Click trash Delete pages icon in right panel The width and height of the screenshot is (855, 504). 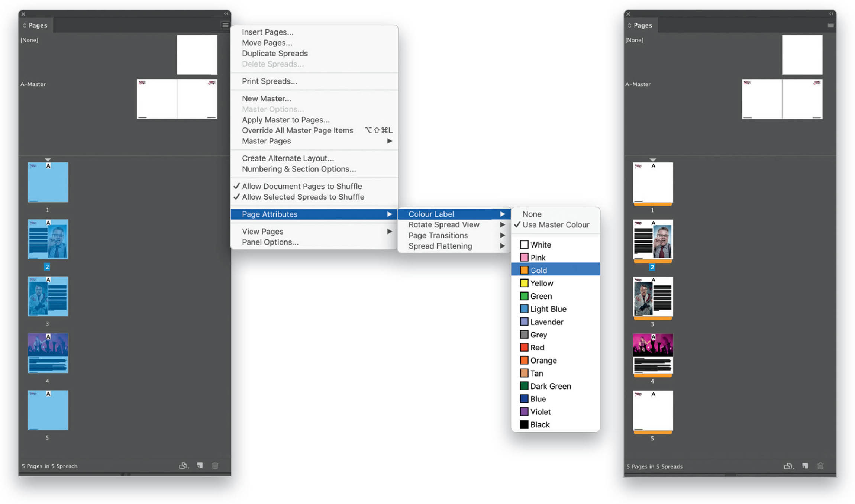pos(820,466)
